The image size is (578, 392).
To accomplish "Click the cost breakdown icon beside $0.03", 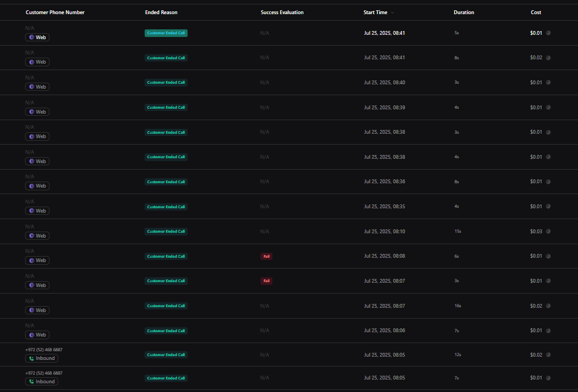I will (548, 232).
